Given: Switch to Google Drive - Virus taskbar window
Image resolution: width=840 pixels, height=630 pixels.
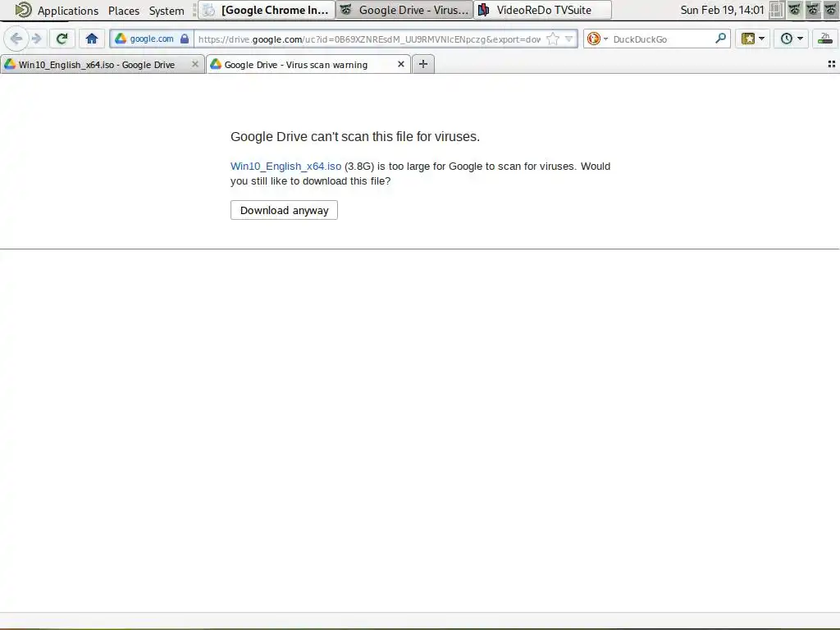Looking at the screenshot, I should 405,10.
